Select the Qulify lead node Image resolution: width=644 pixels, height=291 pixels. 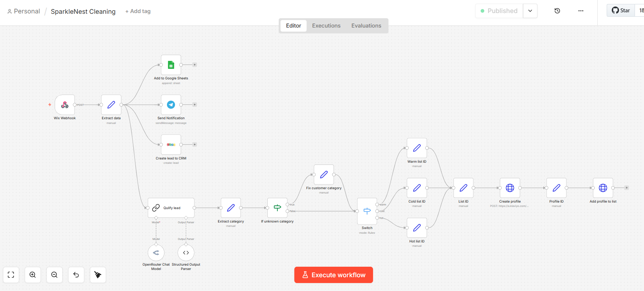pyautogui.click(x=171, y=208)
